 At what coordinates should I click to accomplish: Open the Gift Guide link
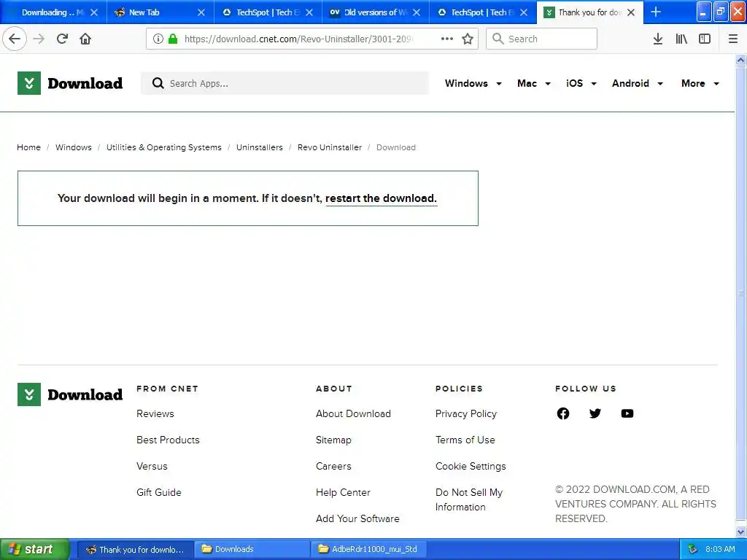point(158,492)
